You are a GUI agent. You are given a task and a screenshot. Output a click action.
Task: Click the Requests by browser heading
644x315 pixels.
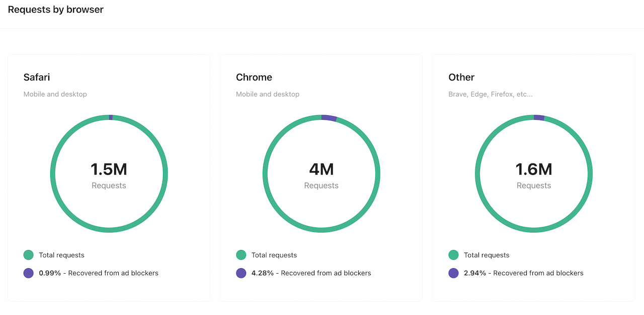click(56, 10)
